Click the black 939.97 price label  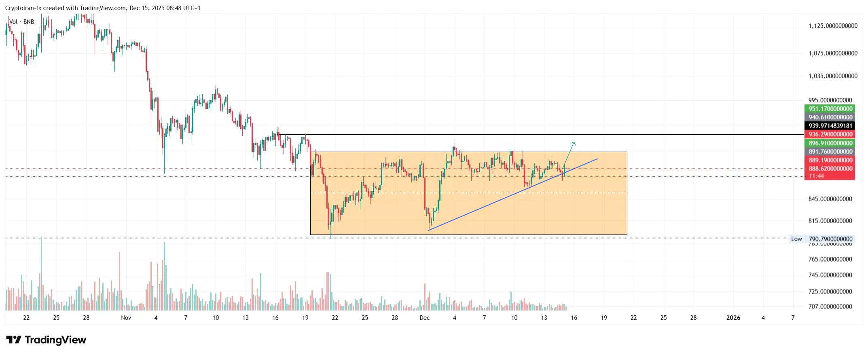click(x=830, y=126)
